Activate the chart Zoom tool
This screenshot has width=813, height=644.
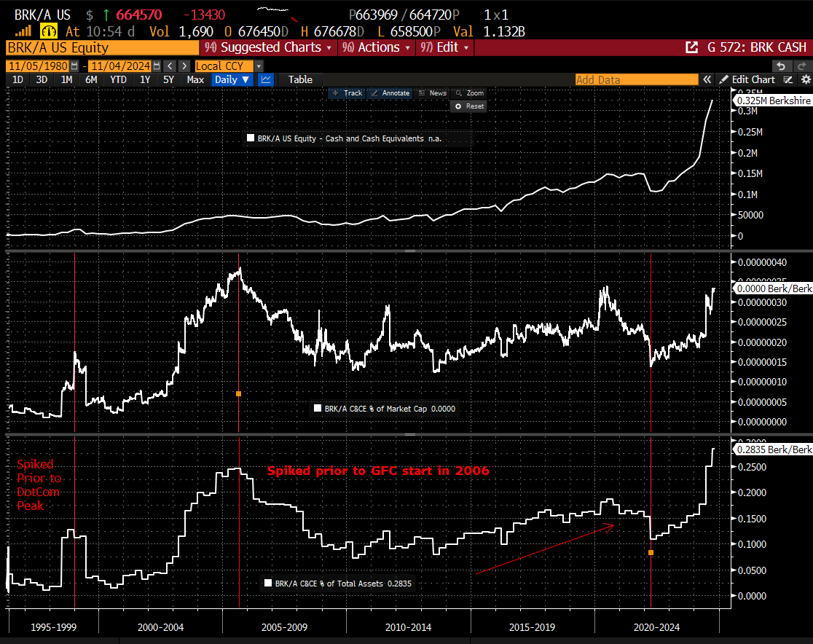point(469,93)
